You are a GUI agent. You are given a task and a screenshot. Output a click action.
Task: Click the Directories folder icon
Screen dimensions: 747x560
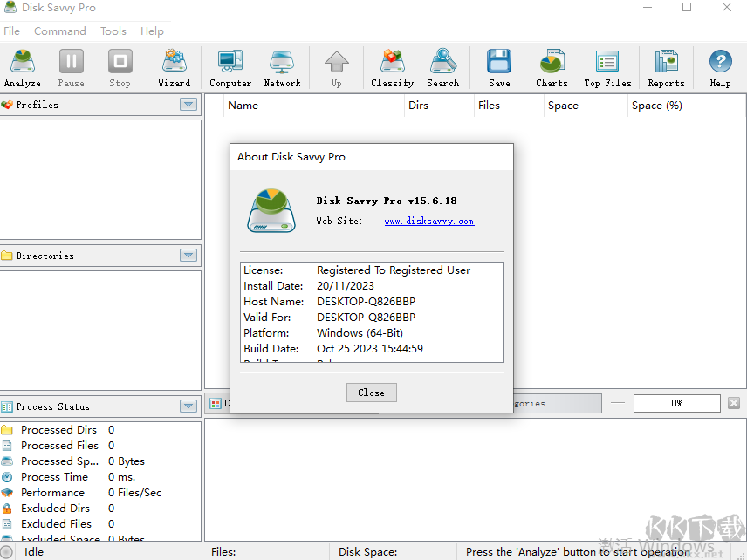click(7, 256)
